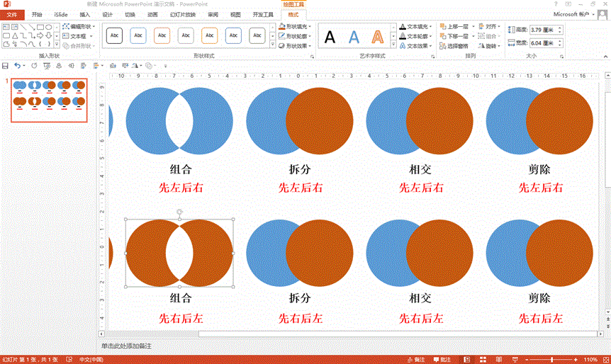The height and width of the screenshot is (364, 611).
Task: Click 上移一层 bring forward button
Action: (456, 26)
